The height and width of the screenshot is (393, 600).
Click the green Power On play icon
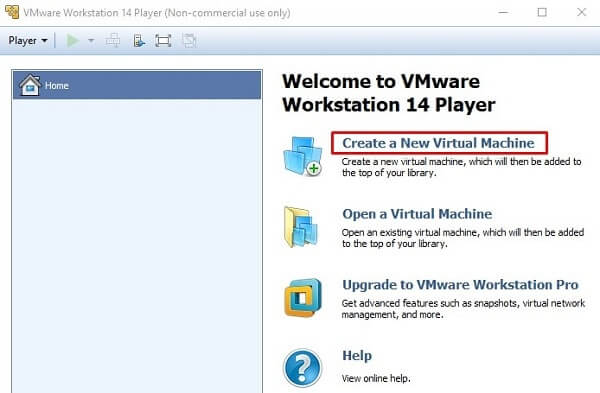pos(73,41)
